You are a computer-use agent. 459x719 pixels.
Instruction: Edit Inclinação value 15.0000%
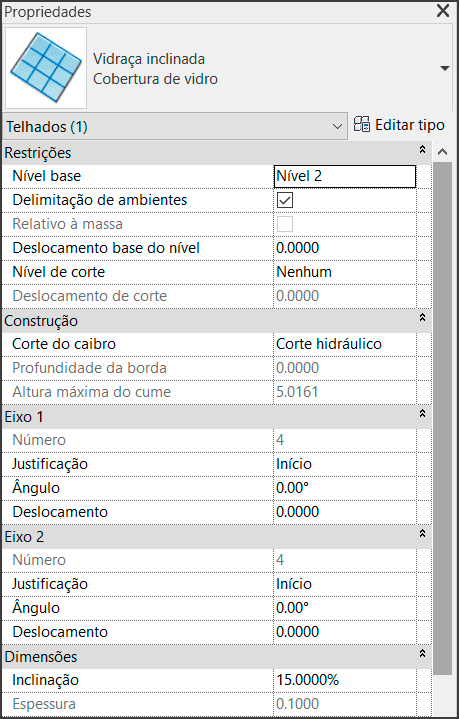[345, 680]
